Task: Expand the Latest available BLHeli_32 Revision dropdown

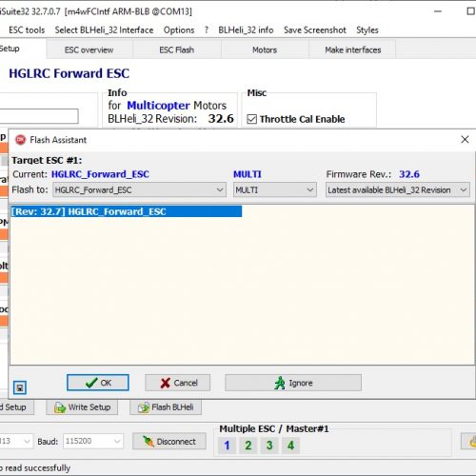Action: [x=398, y=190]
